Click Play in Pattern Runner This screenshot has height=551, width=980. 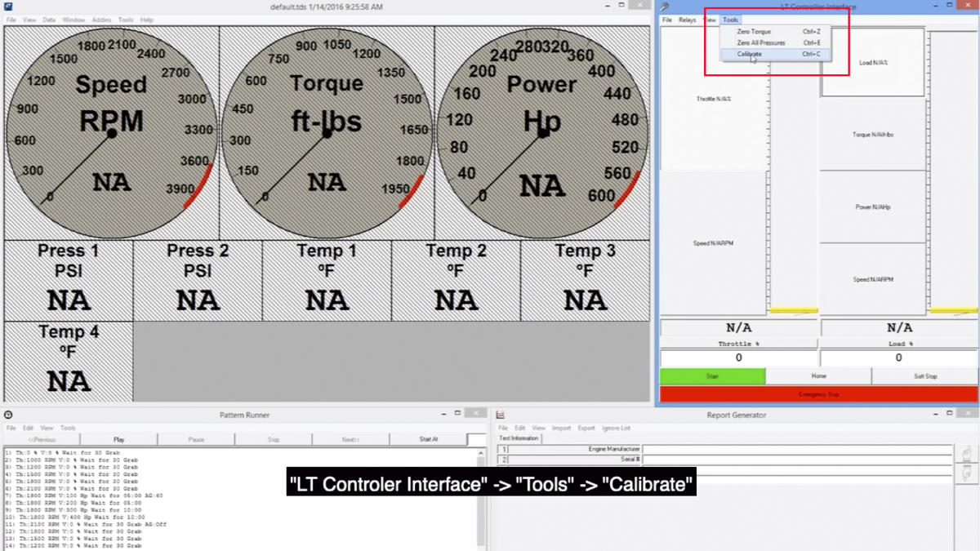tap(119, 439)
